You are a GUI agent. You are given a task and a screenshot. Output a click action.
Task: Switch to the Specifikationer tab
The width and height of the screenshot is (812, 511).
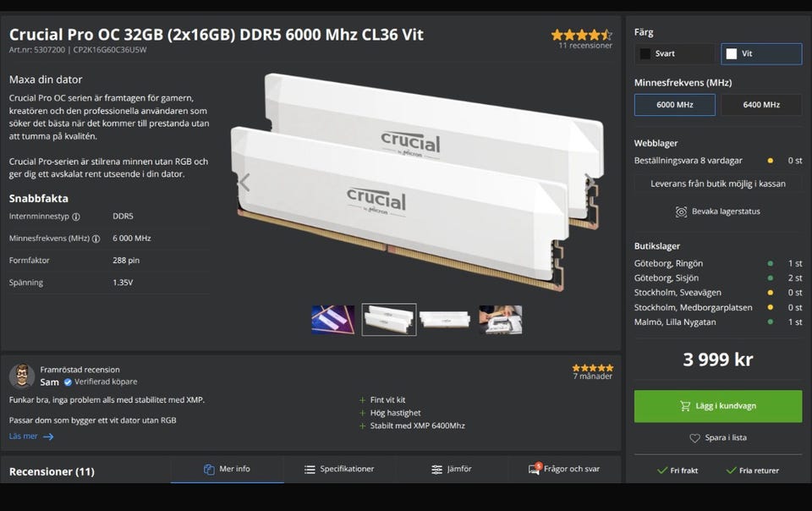pyautogui.click(x=339, y=469)
